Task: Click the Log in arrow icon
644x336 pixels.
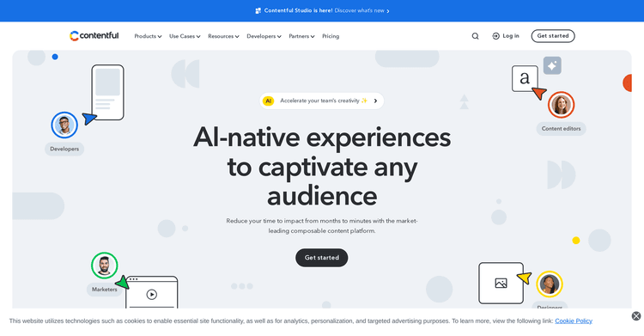Action: coord(495,36)
